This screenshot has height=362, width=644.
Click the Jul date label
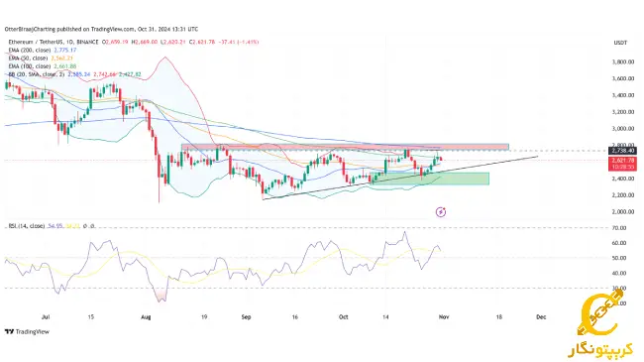[x=46, y=317]
